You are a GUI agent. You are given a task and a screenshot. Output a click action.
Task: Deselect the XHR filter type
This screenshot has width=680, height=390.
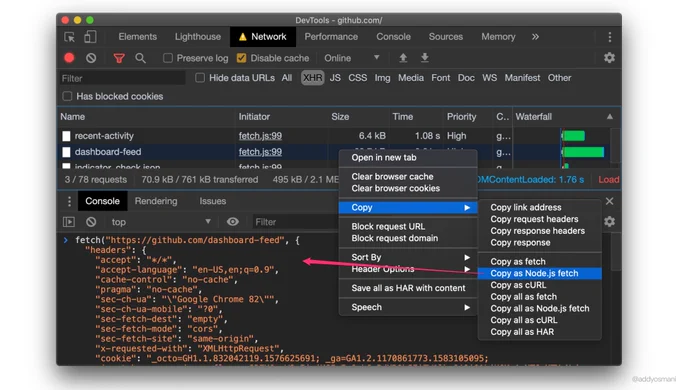[313, 78]
